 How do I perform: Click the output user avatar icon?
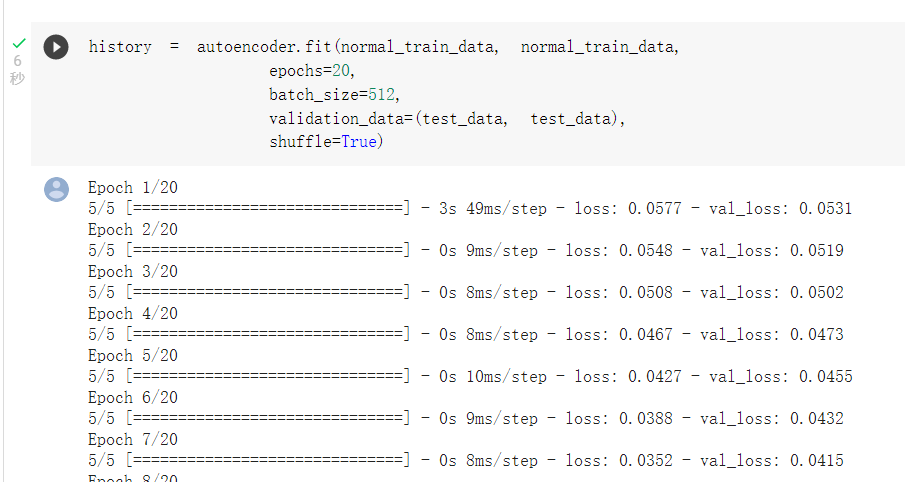coord(57,189)
